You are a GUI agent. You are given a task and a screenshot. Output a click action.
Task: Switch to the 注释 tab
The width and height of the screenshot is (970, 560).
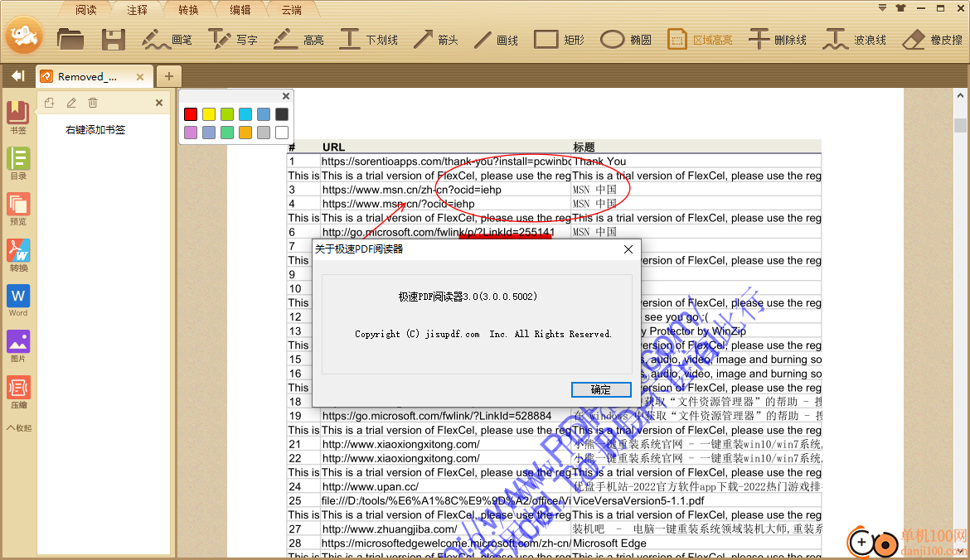coord(138,10)
